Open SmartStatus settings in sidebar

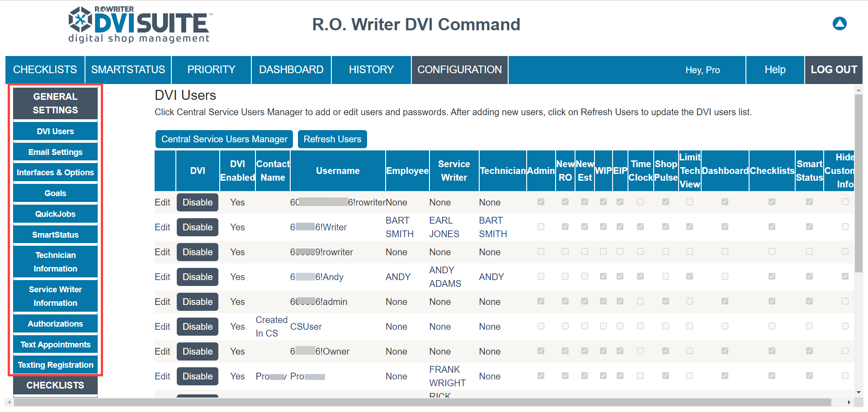(55, 235)
